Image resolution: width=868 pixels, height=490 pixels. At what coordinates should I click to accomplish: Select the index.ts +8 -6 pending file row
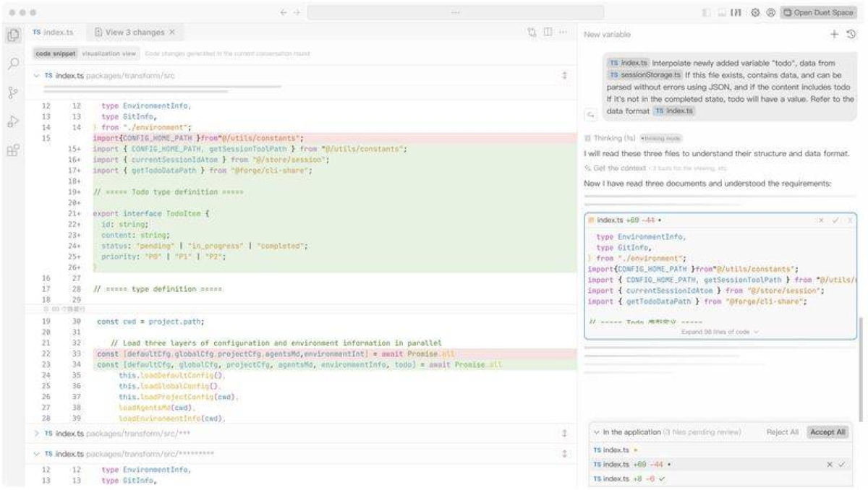(x=721, y=479)
